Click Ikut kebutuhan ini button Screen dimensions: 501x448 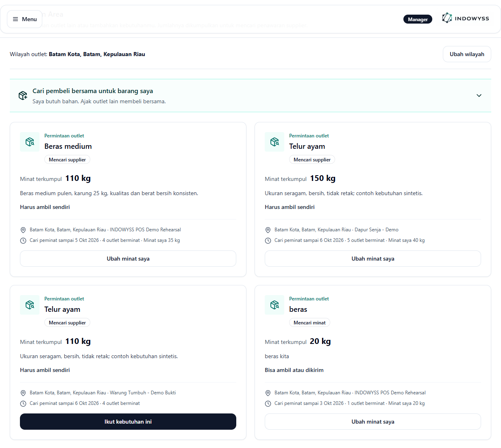click(128, 422)
